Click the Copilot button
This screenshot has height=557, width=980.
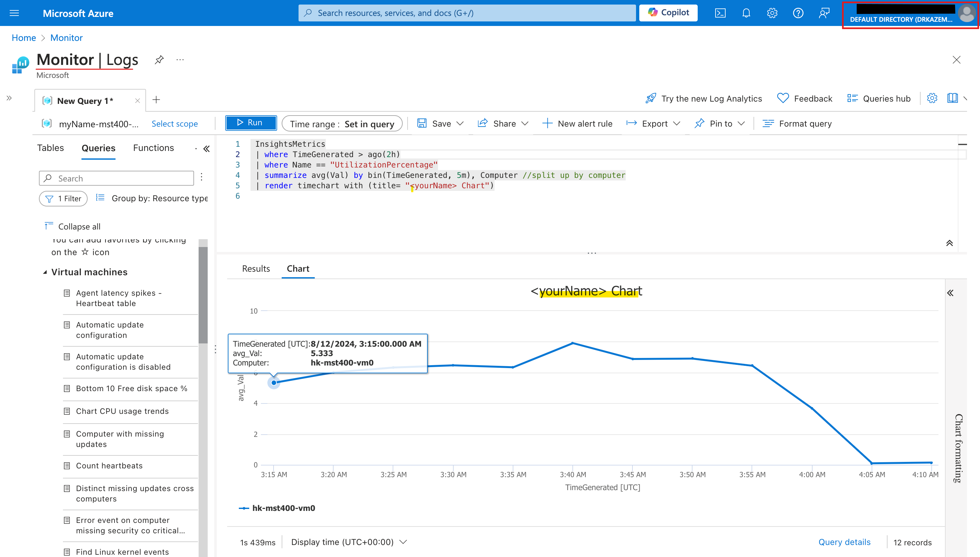[668, 13]
